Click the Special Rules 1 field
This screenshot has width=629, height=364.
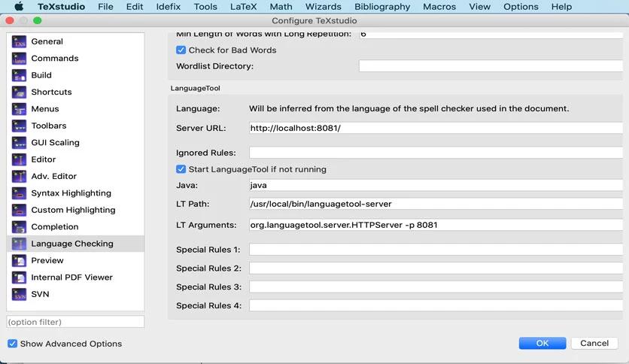[x=436, y=250]
